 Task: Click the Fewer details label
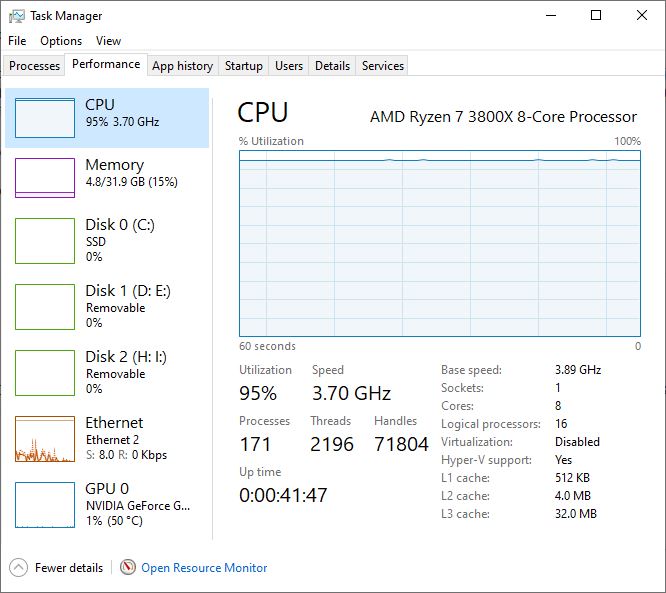coord(69,568)
